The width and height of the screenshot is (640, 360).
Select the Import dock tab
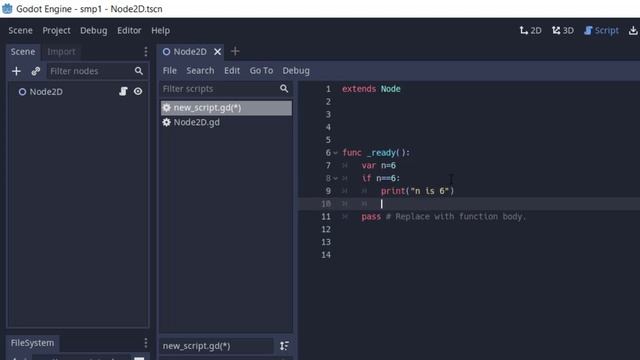[61, 52]
